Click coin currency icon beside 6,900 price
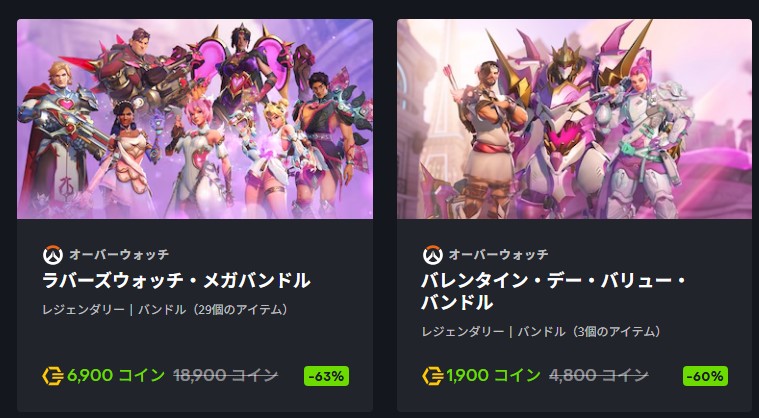Image resolution: width=759 pixels, height=418 pixels. (x=53, y=376)
